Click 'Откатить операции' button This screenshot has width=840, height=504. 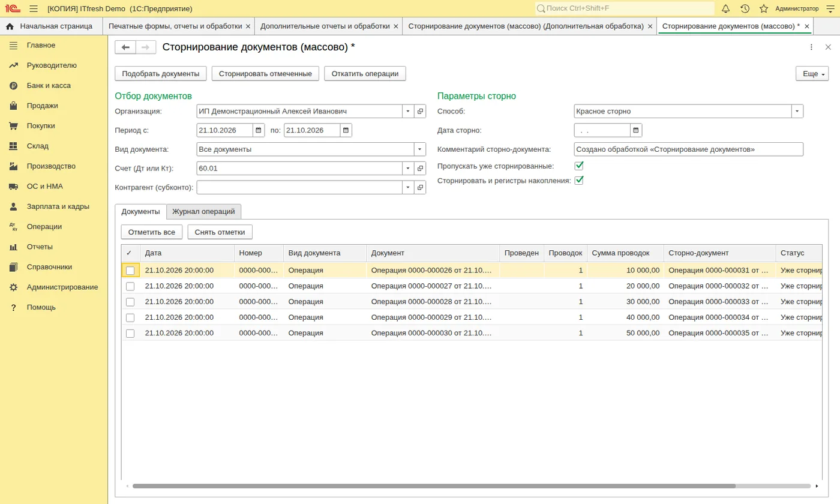[x=365, y=73]
